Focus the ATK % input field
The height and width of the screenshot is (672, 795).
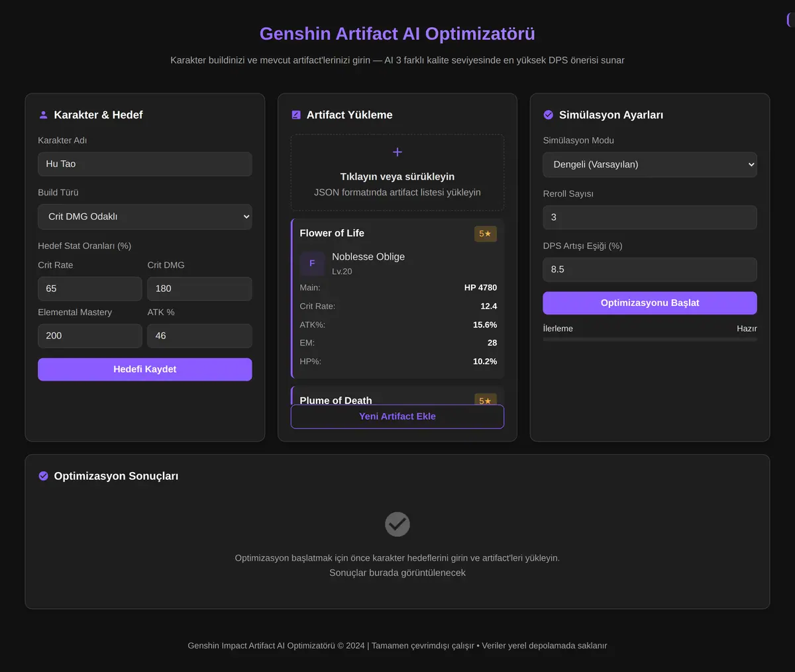(x=199, y=336)
